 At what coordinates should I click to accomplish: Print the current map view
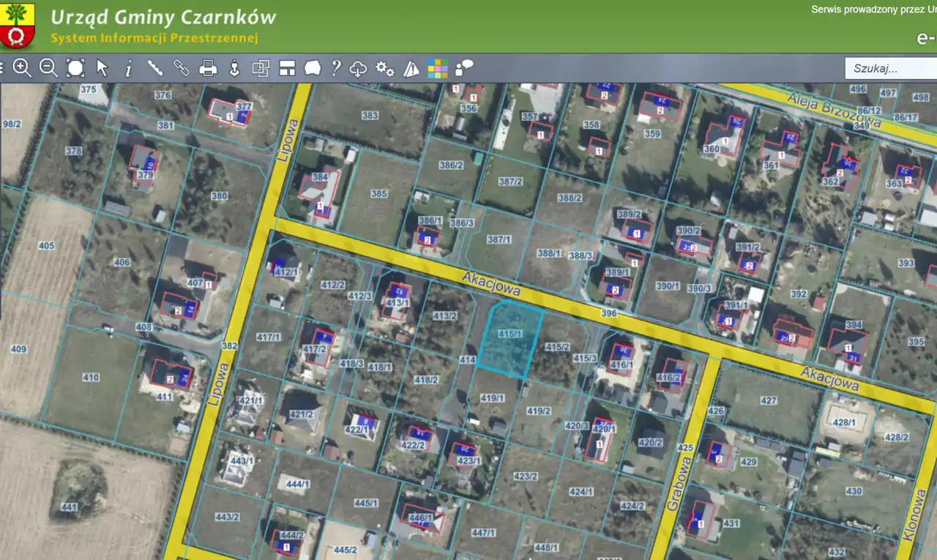coord(208,68)
